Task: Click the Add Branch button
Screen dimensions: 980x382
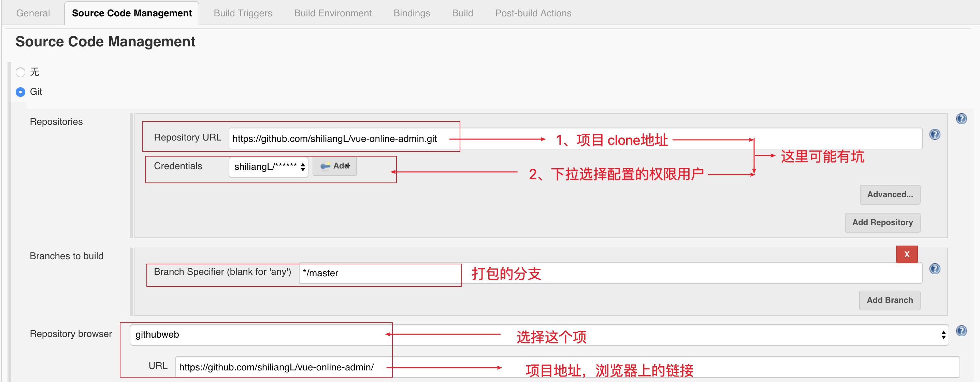Action: tap(890, 300)
